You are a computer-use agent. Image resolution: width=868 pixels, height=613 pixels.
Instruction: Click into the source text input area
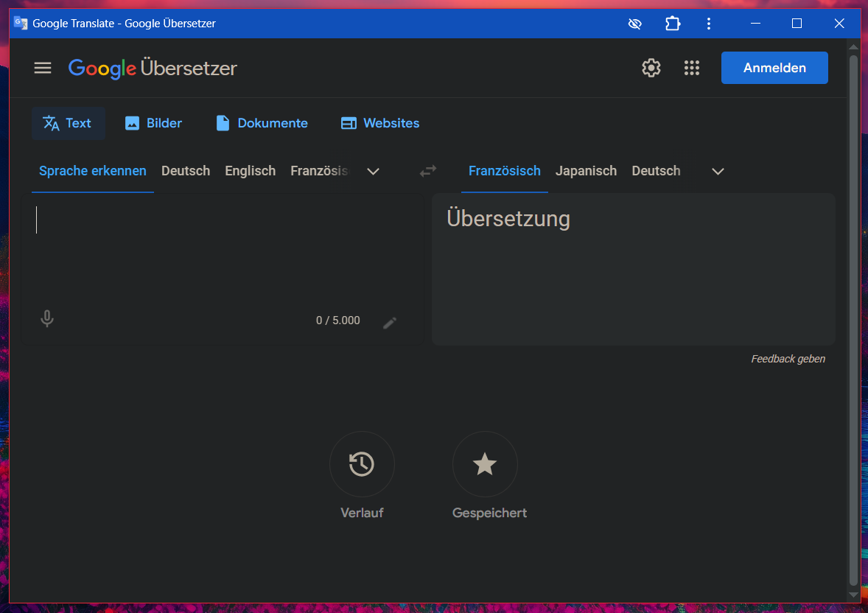221,251
